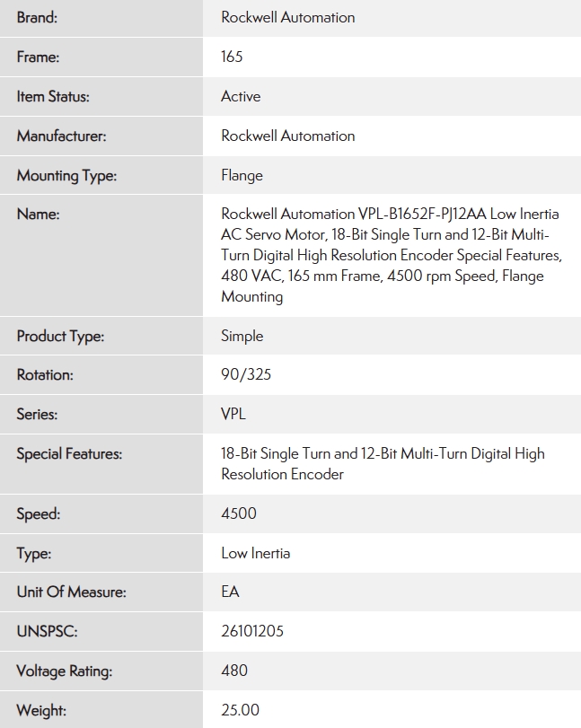Click the "Weight:" label
Screen dimensions: 581x728
(x=41, y=711)
